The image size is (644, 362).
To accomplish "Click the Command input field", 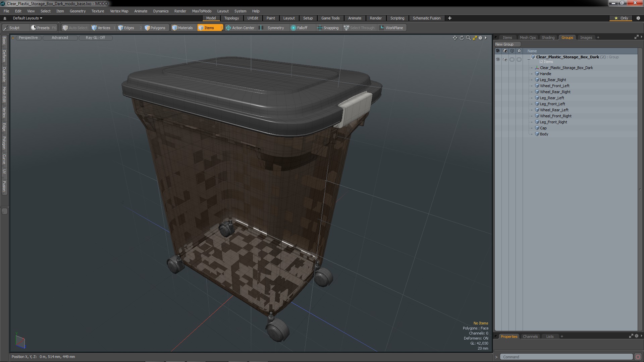I will (569, 356).
